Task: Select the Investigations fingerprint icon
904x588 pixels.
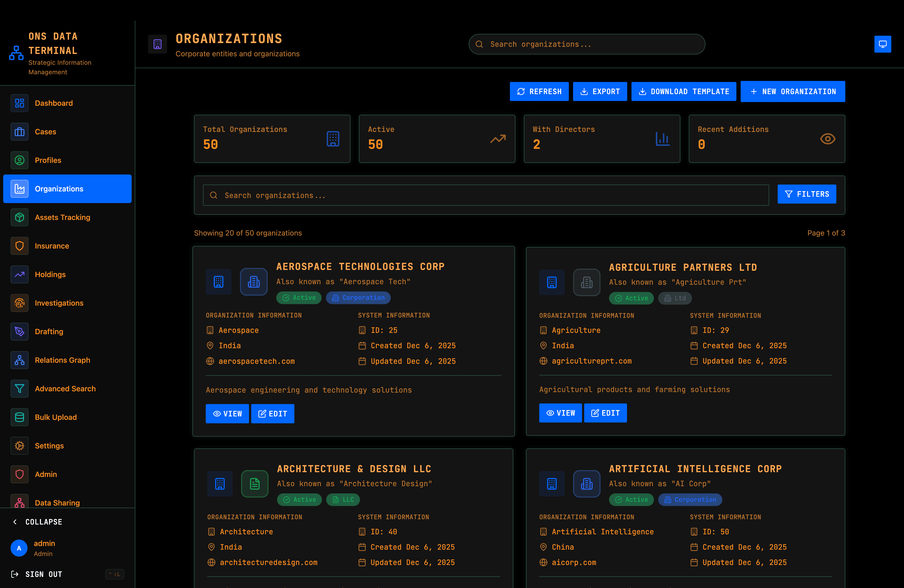Action: (x=19, y=303)
